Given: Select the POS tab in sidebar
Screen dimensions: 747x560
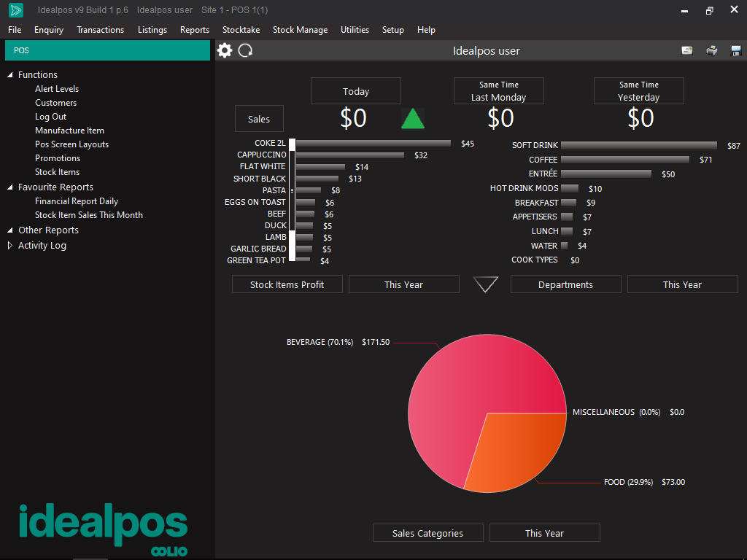Looking at the screenshot, I should click(x=107, y=50).
